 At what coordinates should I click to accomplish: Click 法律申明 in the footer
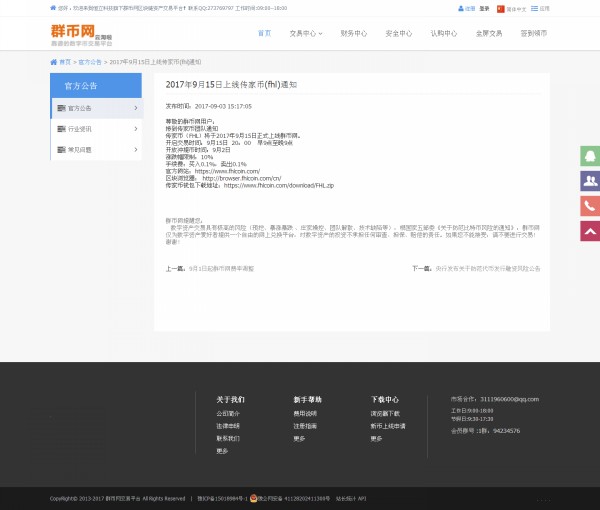[x=228, y=426]
